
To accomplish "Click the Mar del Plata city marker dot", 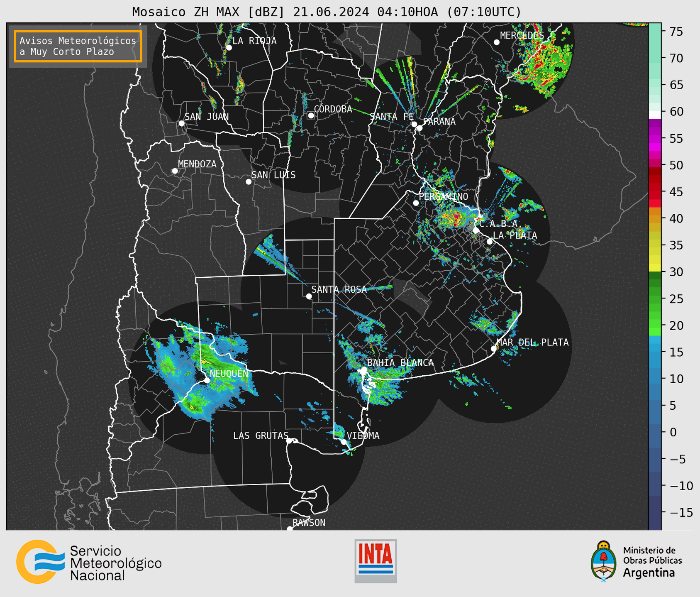I will 494,349.
